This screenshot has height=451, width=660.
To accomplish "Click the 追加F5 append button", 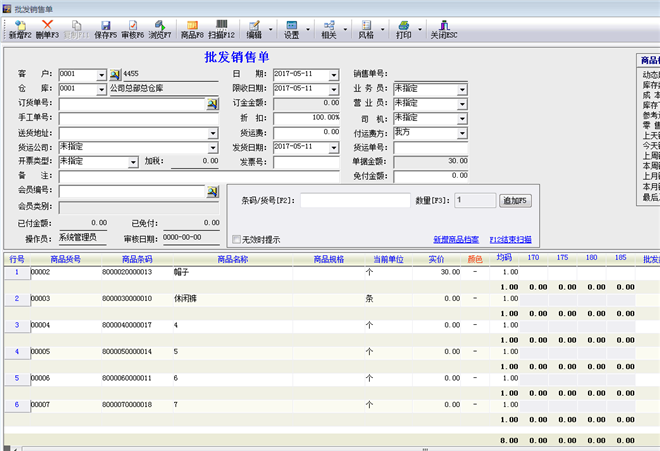I will (x=515, y=201).
